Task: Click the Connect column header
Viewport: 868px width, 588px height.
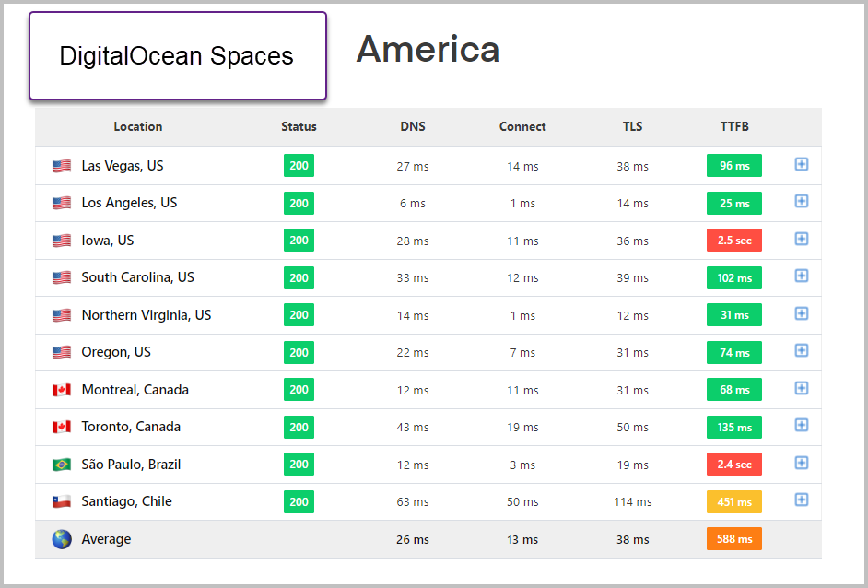Action: click(522, 127)
